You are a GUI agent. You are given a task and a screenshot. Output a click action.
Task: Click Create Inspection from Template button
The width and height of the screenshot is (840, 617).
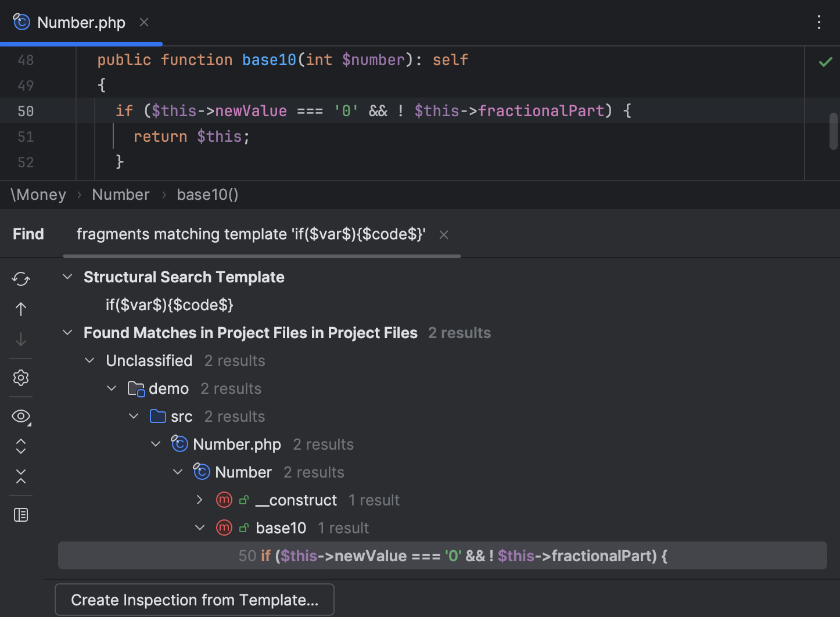[194, 600]
